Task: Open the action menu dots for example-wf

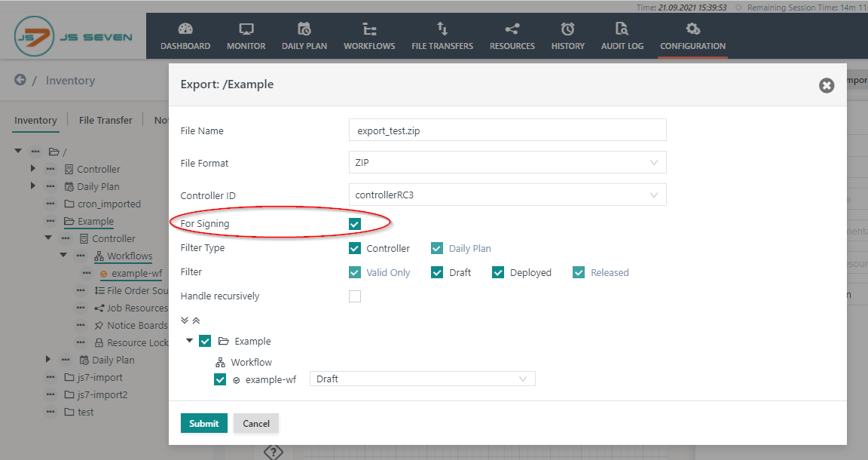Action: (87, 273)
